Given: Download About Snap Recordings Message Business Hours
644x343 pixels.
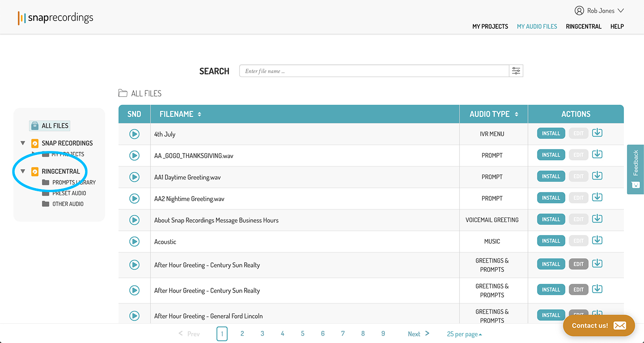Looking at the screenshot, I should tap(597, 219).
